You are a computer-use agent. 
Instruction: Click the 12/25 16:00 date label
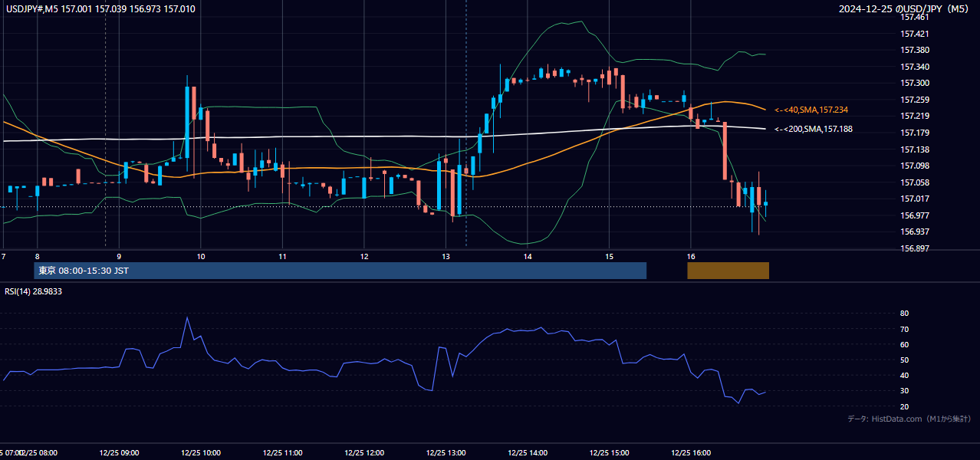tap(691, 452)
